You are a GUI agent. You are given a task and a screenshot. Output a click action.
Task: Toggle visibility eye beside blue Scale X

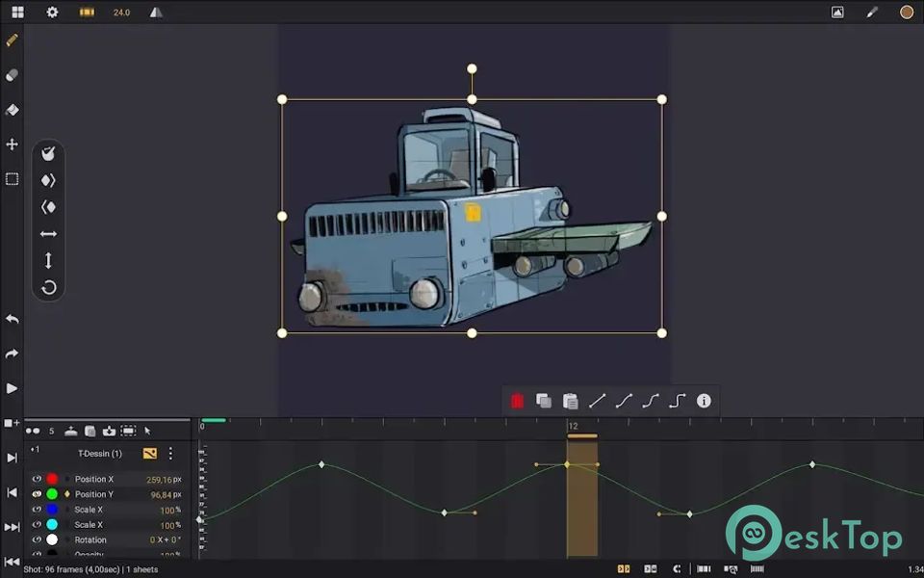pyautogui.click(x=37, y=509)
